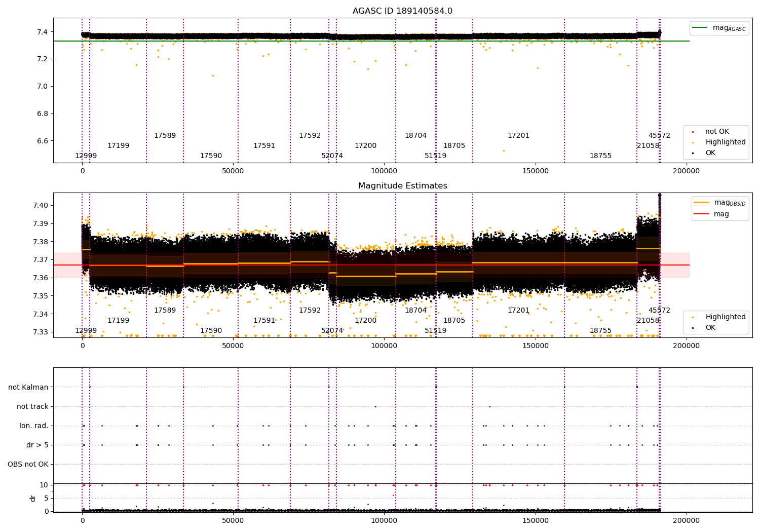Screen dimensions: 760x532
Task: Click the 7.39 y-axis tick label
Action: click(x=41, y=223)
